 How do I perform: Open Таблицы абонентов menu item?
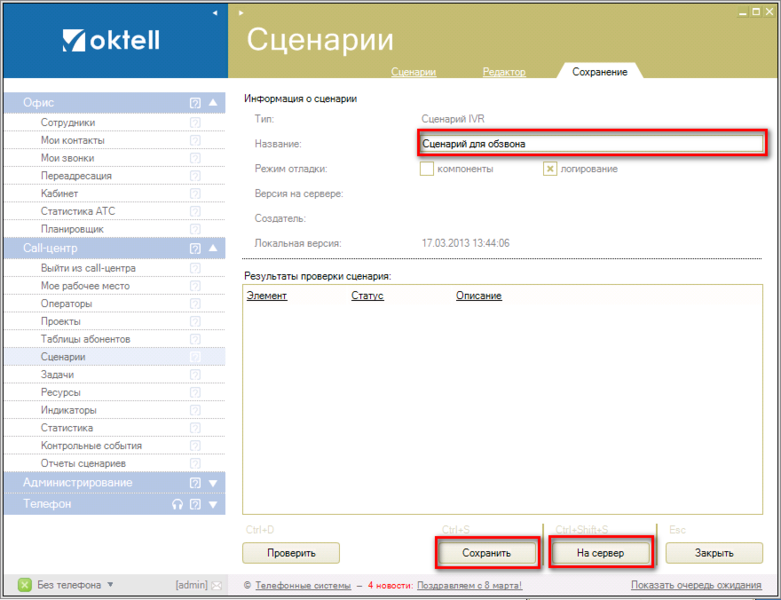[x=85, y=339]
